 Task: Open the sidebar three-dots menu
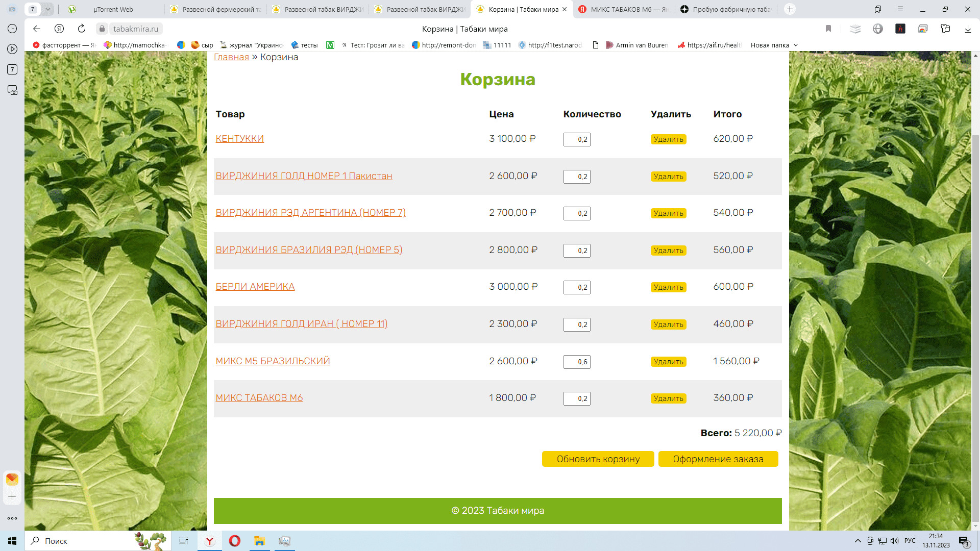(x=12, y=518)
